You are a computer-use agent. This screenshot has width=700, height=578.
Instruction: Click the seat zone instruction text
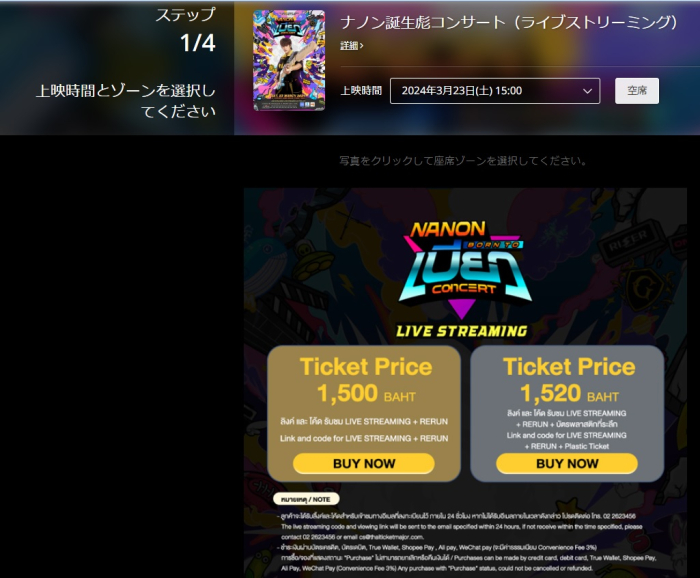[462, 161]
